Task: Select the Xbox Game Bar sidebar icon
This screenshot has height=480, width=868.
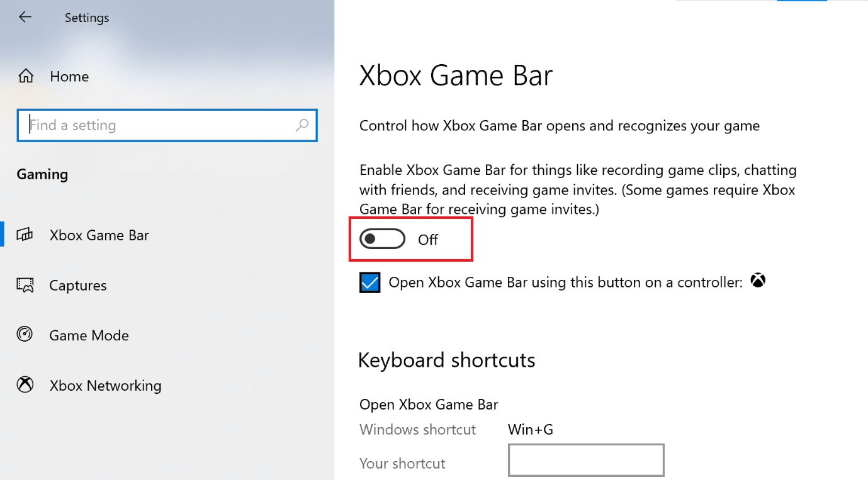Action: point(25,235)
